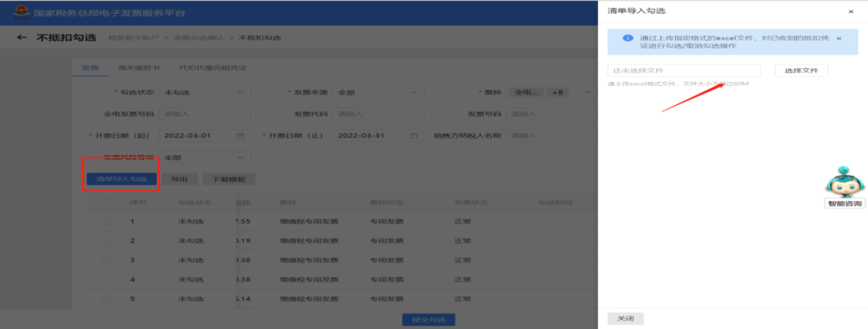Click the 勾选状态 column header in table
868x329 pixels.
click(194, 203)
